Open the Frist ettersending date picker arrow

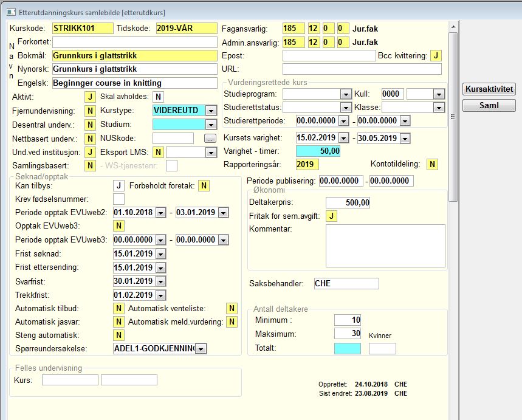[161, 268]
